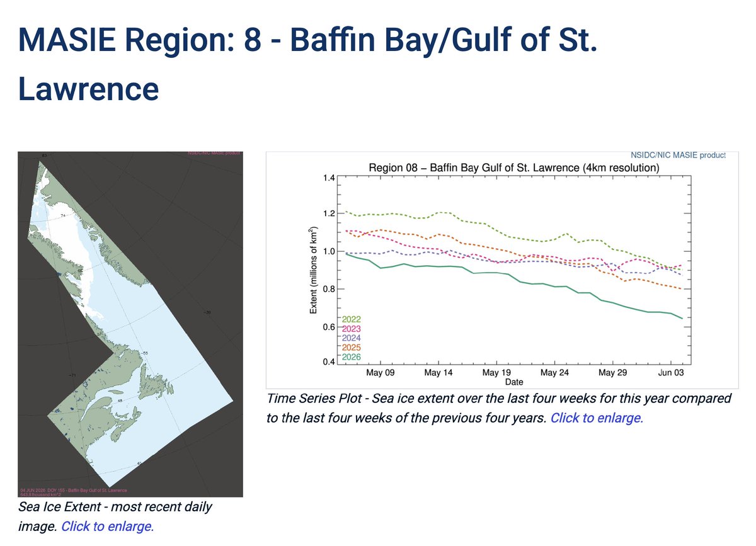Click 'Click to enlarge' after time series caption
The width and height of the screenshot is (756, 546).
pos(597,418)
